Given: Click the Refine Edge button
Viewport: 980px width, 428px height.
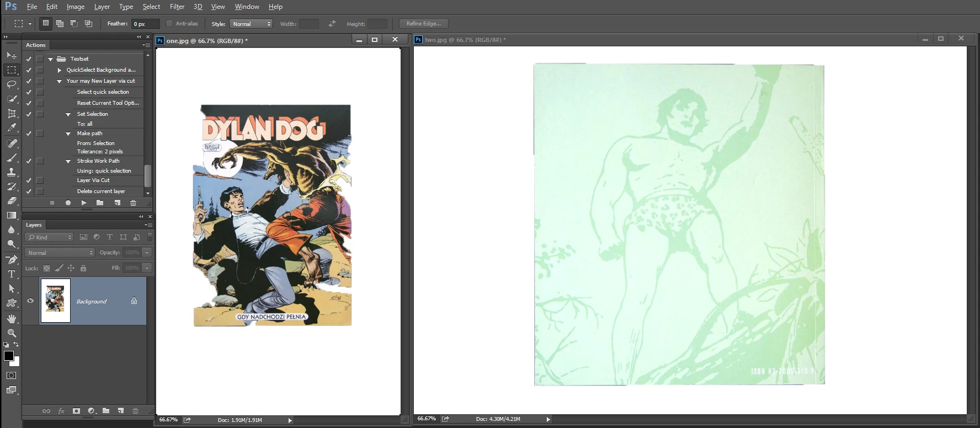Looking at the screenshot, I should pos(424,24).
